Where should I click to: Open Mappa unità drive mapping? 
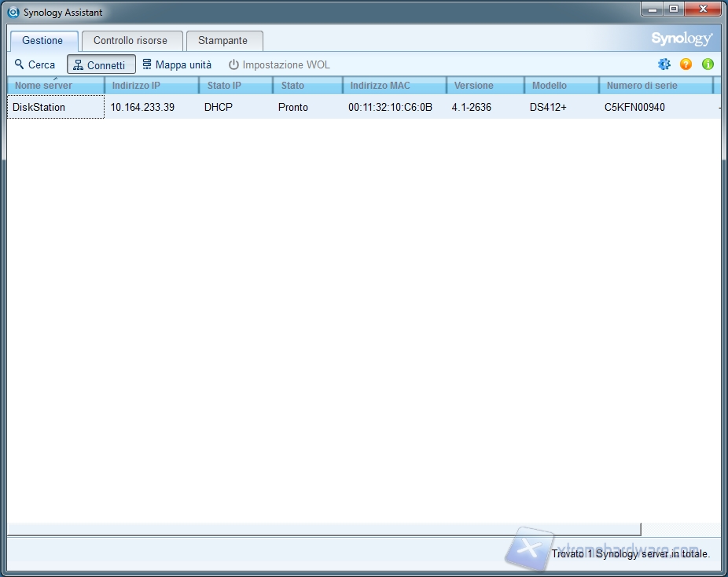pyautogui.click(x=177, y=64)
